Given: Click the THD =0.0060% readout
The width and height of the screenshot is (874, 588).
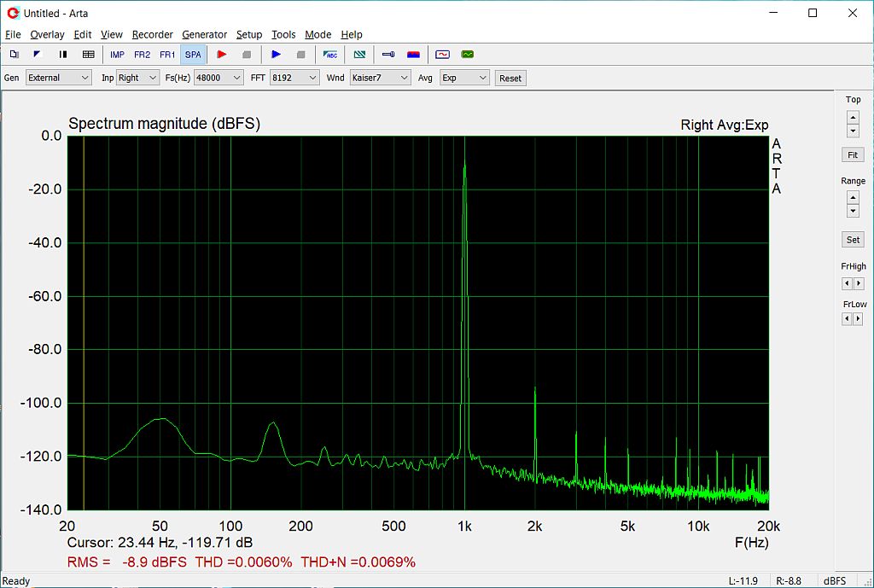Looking at the screenshot, I should click(x=243, y=562).
